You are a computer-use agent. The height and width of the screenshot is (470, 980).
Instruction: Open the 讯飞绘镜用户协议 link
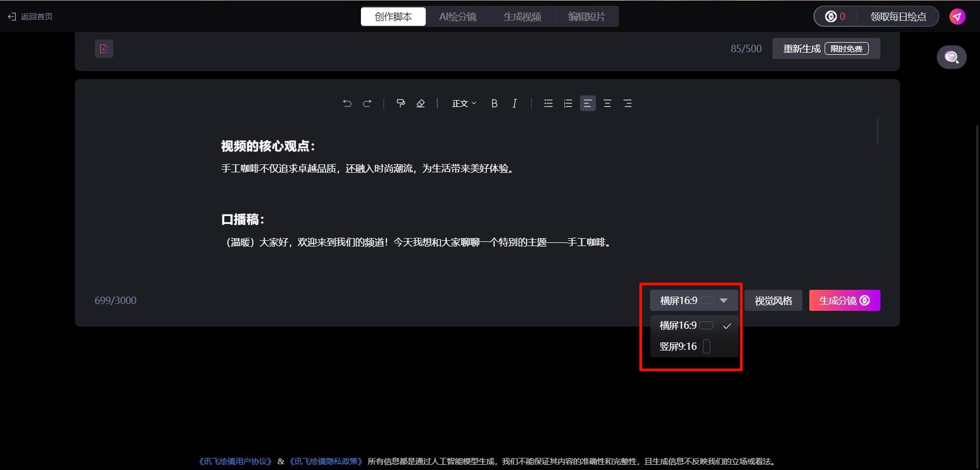click(x=235, y=461)
